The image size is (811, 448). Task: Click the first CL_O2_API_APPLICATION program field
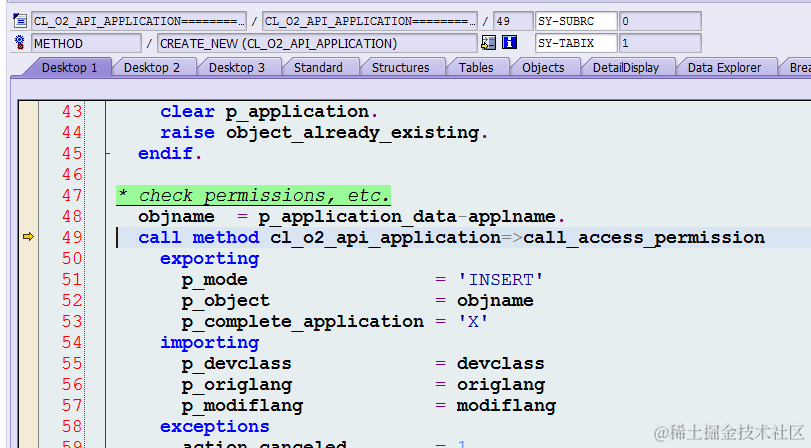click(x=139, y=21)
